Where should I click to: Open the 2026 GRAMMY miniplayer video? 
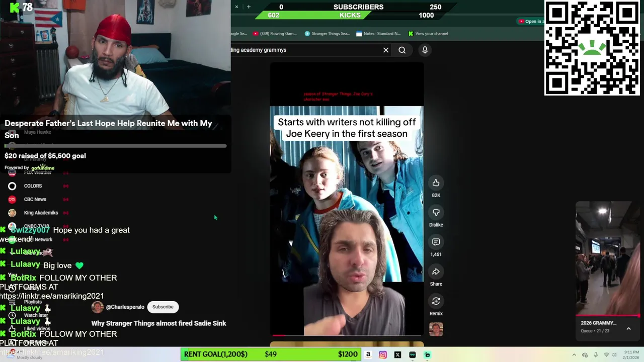click(608, 258)
